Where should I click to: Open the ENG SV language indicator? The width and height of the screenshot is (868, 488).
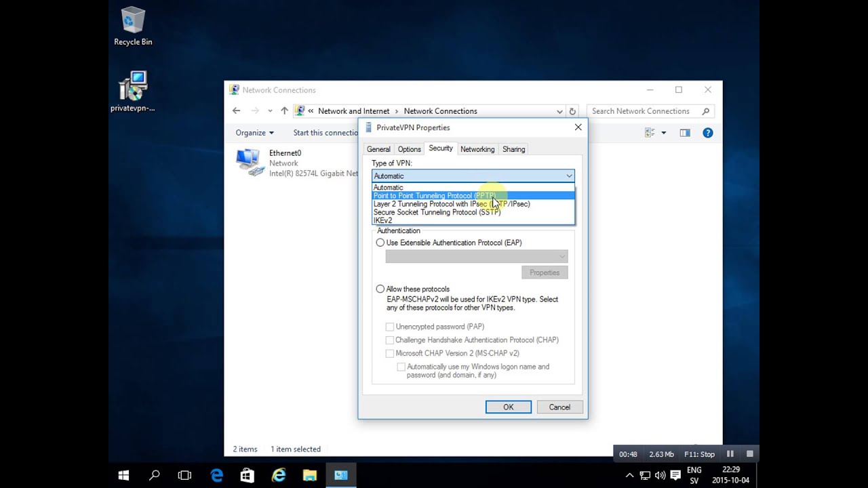694,476
